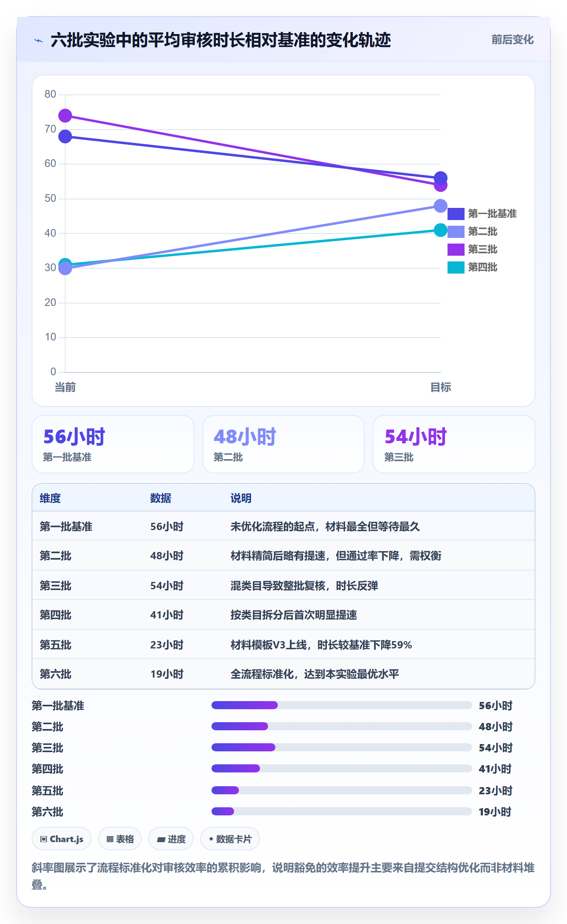The width and height of the screenshot is (567, 924).
Task: Click the 表格 chip
Action: (120, 839)
